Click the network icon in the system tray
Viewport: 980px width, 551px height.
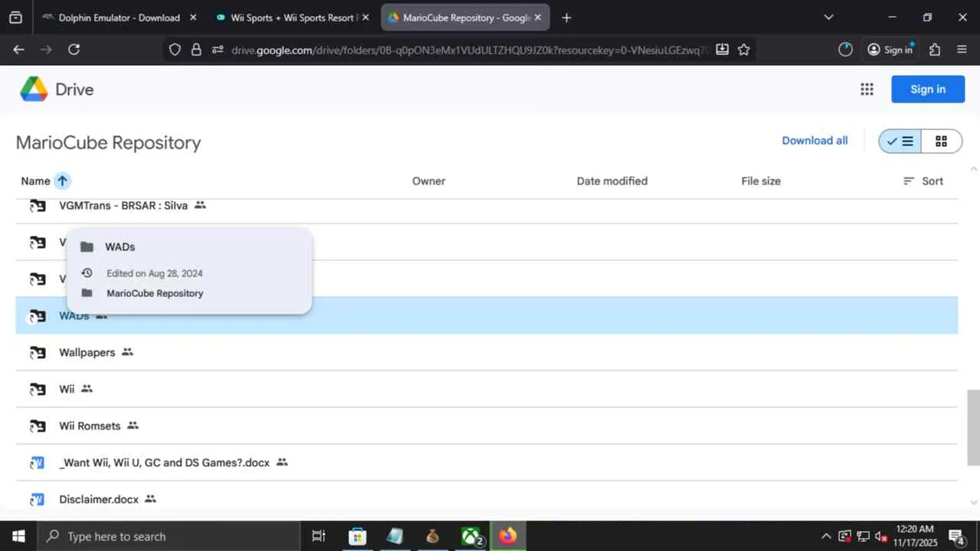click(x=863, y=536)
